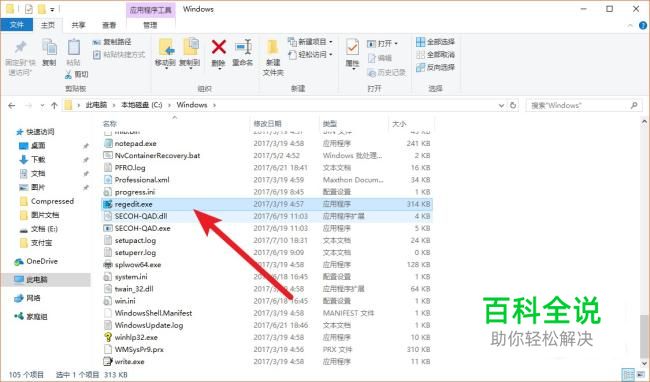The image size is (650, 382).
Task: Click This PC in the breadcrumb path
Action: [96, 105]
